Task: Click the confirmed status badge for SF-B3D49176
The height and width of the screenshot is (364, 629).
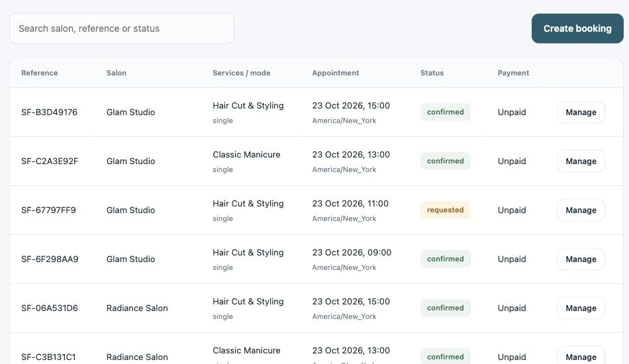Action: click(x=446, y=113)
